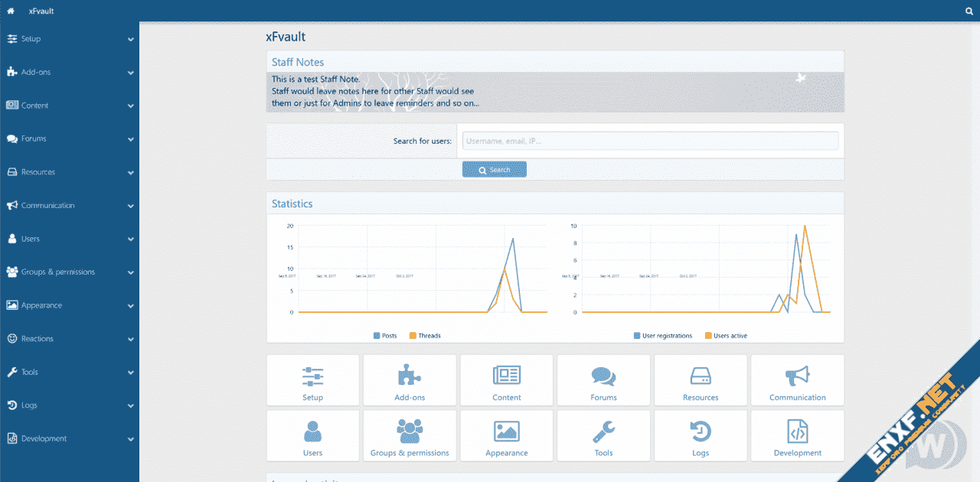
Task: Click the blue Search button
Action: click(x=495, y=170)
